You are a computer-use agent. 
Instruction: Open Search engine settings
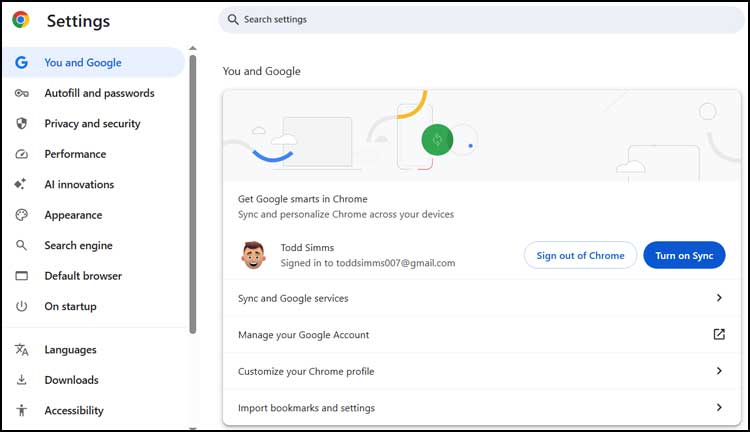click(93, 245)
